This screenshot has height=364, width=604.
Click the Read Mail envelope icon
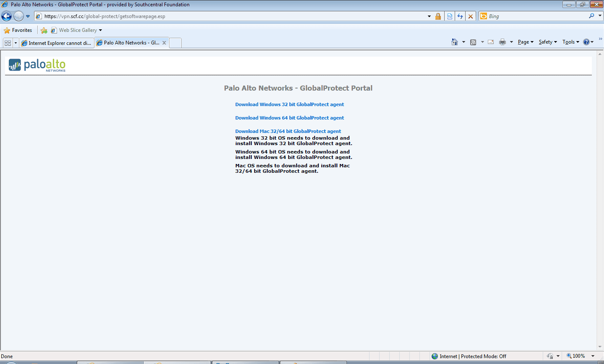[491, 42]
